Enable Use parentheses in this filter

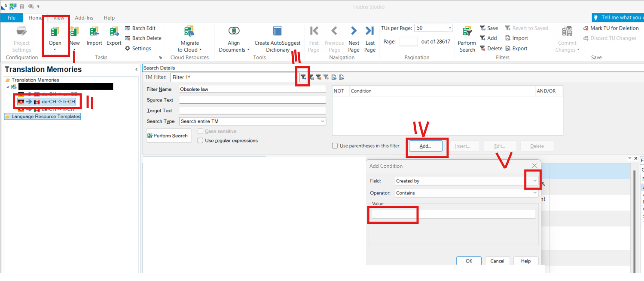pyautogui.click(x=335, y=145)
